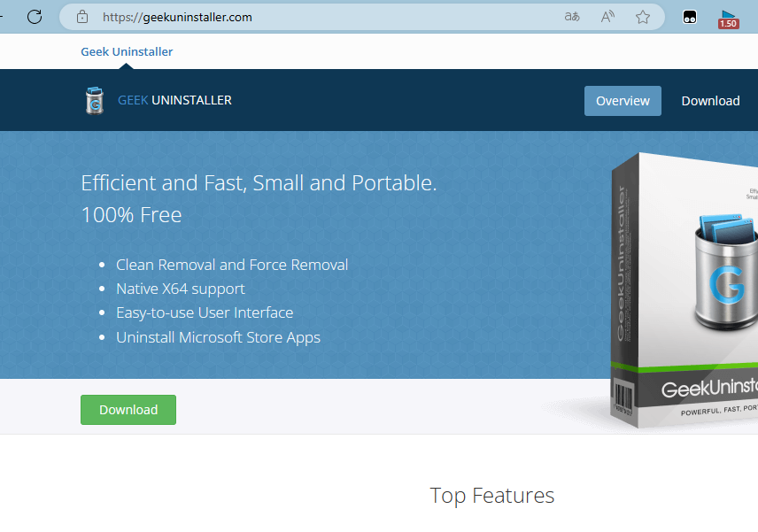Click the GEEK UNINSTALLER brand text
The width and height of the screenshot is (758, 532).
point(174,100)
